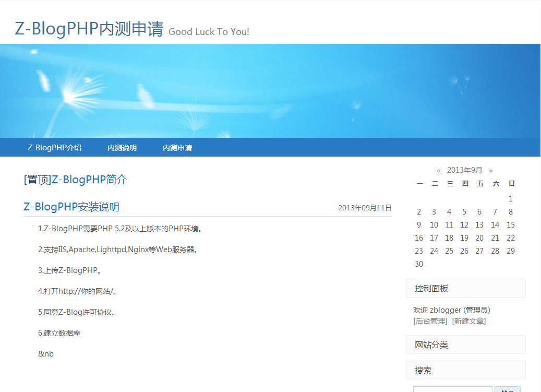
Task: Go to previous month in calendar
Action: pyautogui.click(x=439, y=170)
